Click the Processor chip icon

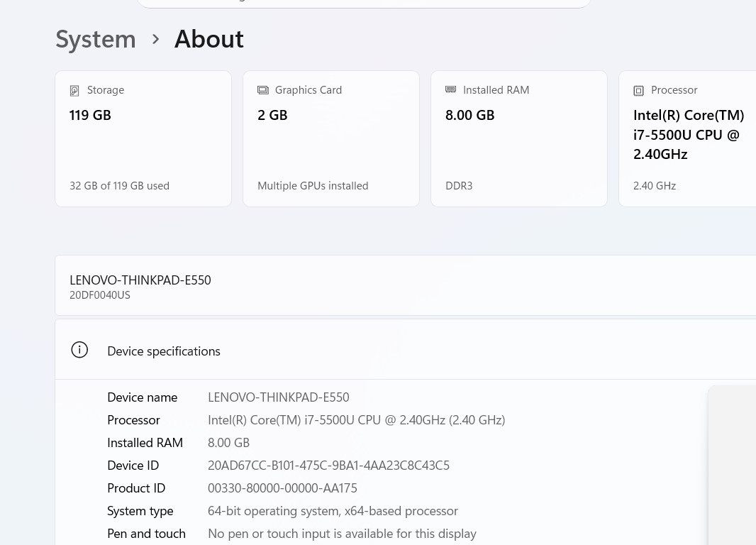[638, 90]
